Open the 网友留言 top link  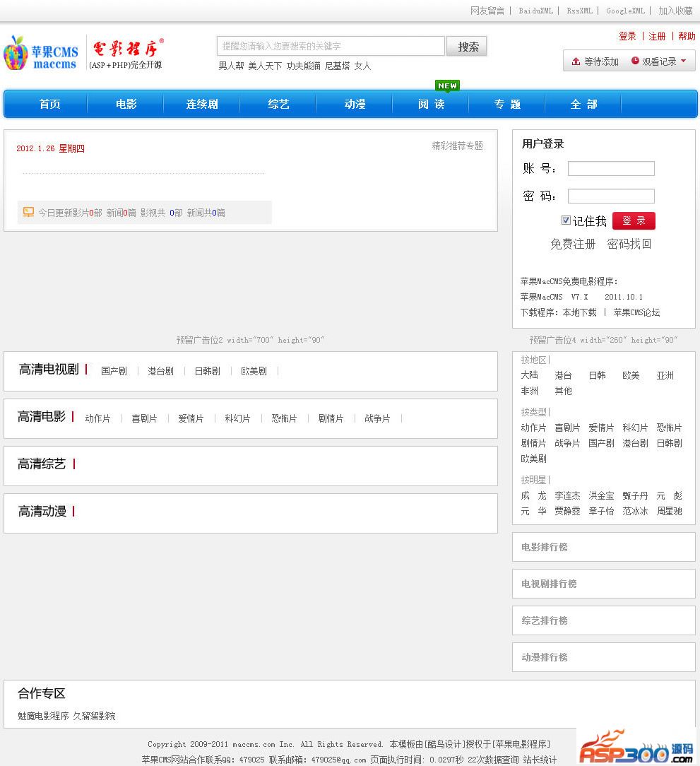tap(487, 11)
